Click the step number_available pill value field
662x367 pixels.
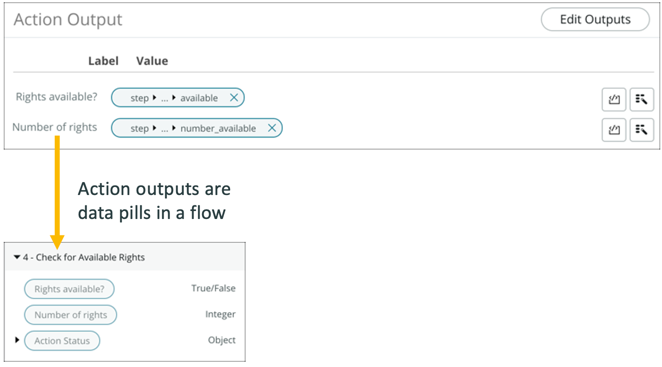pos(197,128)
